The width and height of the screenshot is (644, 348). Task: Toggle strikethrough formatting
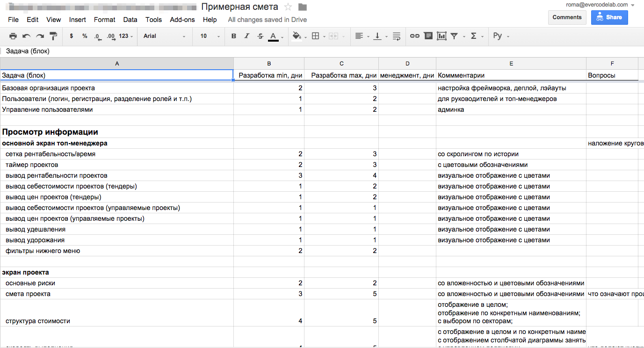[260, 36]
